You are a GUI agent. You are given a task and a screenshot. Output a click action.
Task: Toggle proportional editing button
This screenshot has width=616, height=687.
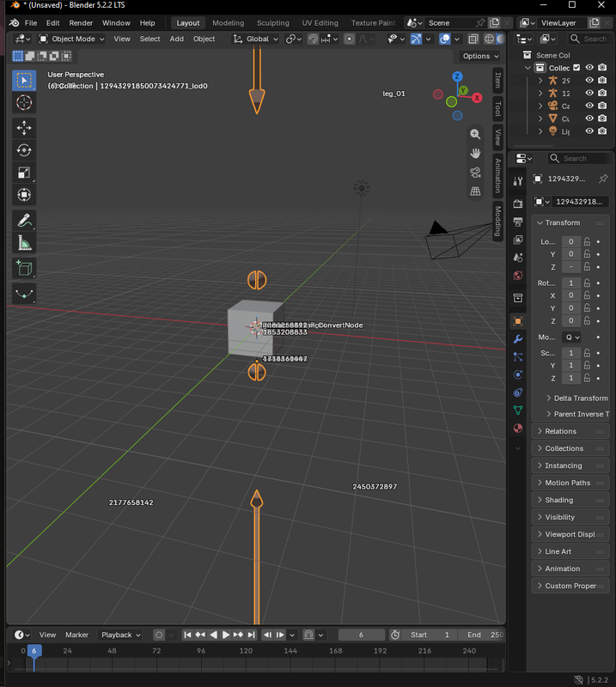pos(350,39)
